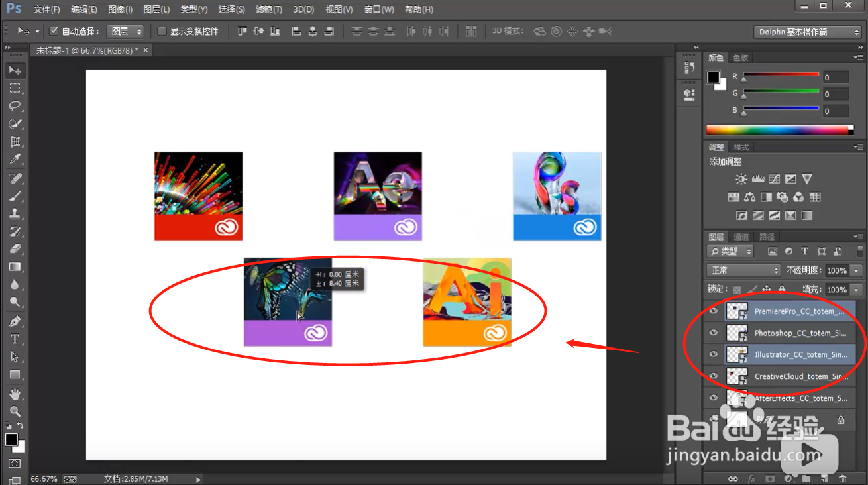Select the Eyedropper tool
Image resolution: width=868 pixels, height=485 pixels.
pyautogui.click(x=15, y=160)
